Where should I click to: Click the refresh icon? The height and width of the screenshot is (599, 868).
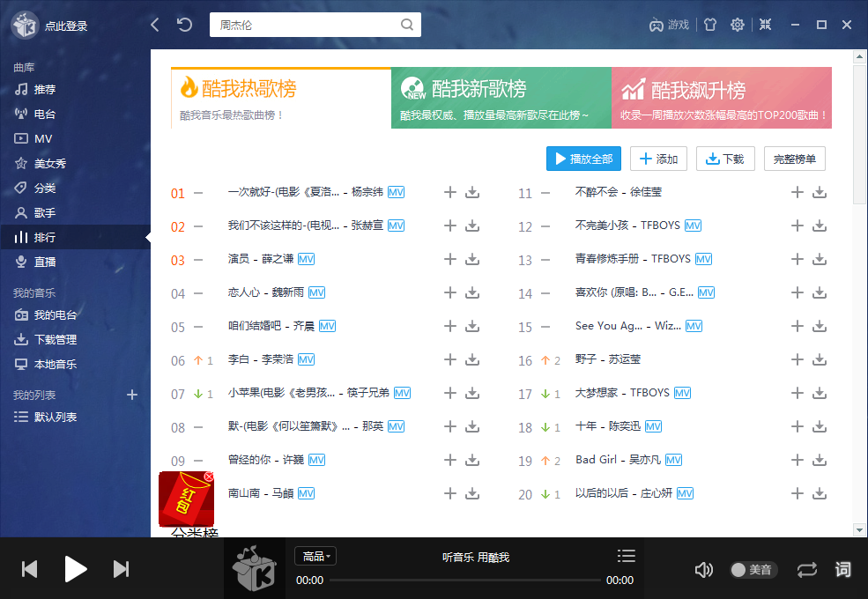click(184, 25)
